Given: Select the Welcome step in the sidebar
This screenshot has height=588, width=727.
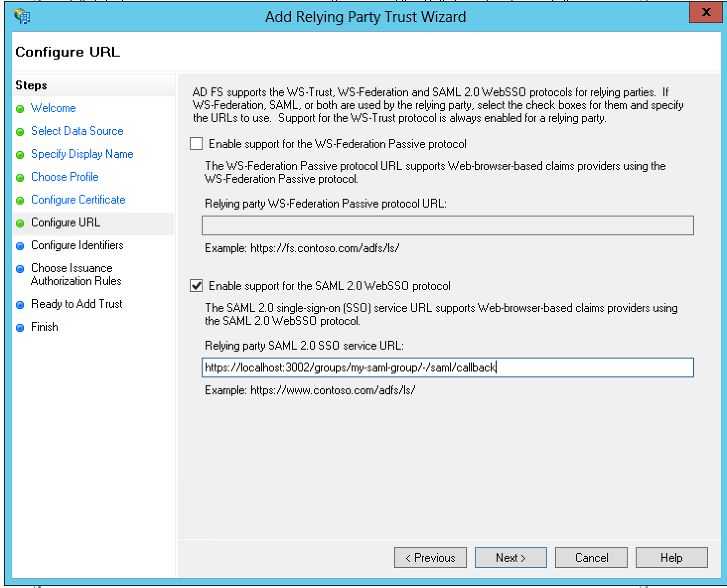Looking at the screenshot, I should (x=53, y=109).
